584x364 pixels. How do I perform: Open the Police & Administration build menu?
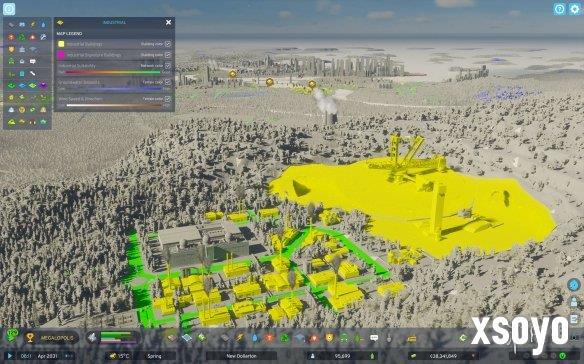pyautogui.click(x=329, y=338)
